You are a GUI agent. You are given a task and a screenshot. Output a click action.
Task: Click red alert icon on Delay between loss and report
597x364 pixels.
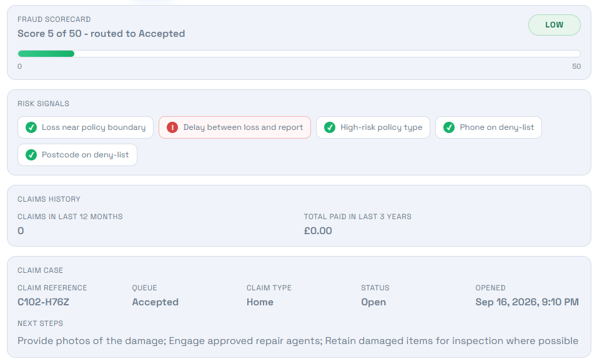pyautogui.click(x=172, y=127)
